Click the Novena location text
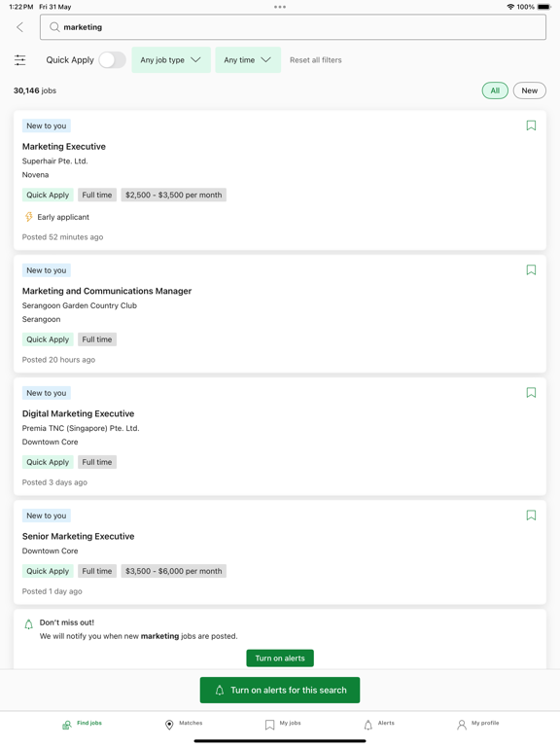 [x=35, y=175]
